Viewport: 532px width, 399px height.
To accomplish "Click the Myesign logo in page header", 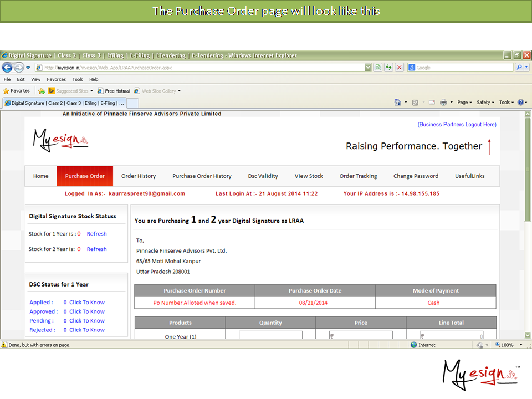I will coord(60,140).
